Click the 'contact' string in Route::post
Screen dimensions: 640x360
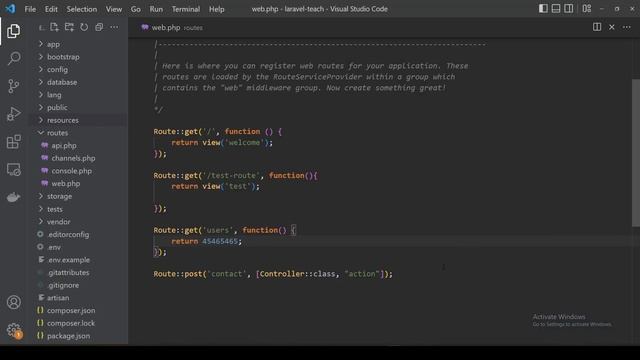coord(227,274)
